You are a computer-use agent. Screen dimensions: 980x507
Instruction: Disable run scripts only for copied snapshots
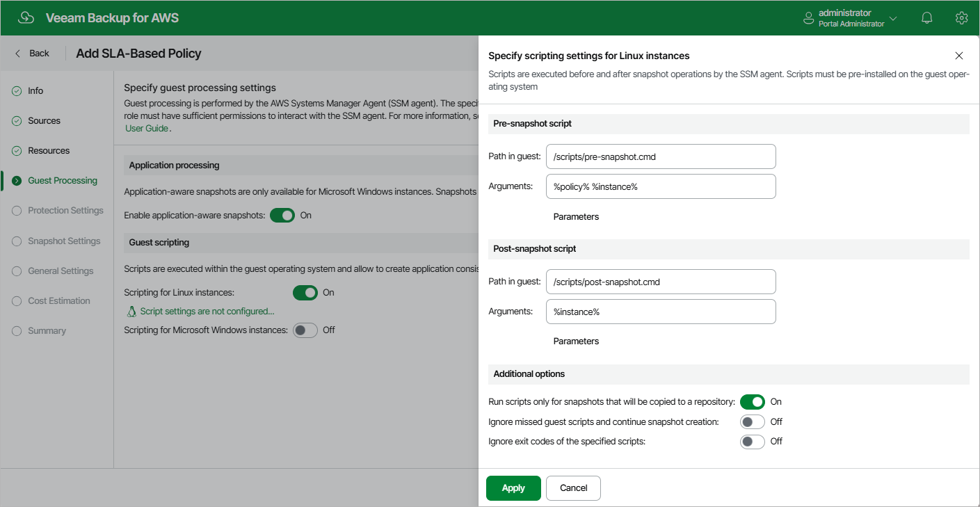point(752,402)
